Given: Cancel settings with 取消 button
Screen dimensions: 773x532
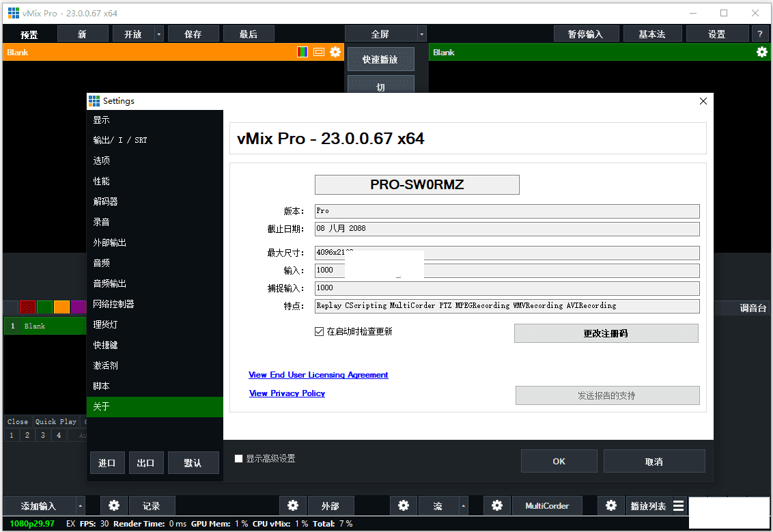Looking at the screenshot, I should pos(654,461).
